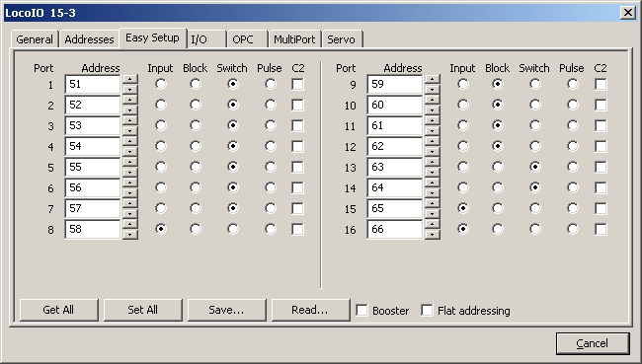642x364 pixels.
Task: Increase port 1 address with up arrow
Action: pyautogui.click(x=129, y=79)
